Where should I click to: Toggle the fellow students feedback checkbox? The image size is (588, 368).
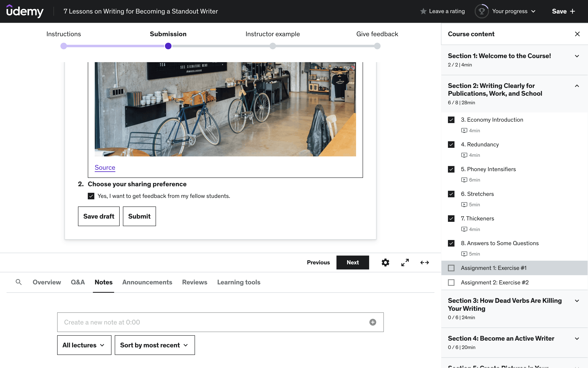91,196
